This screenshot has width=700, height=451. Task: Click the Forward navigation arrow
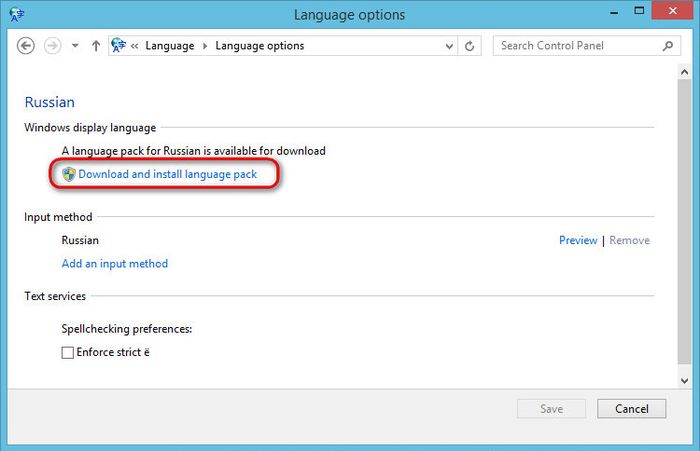[53, 46]
